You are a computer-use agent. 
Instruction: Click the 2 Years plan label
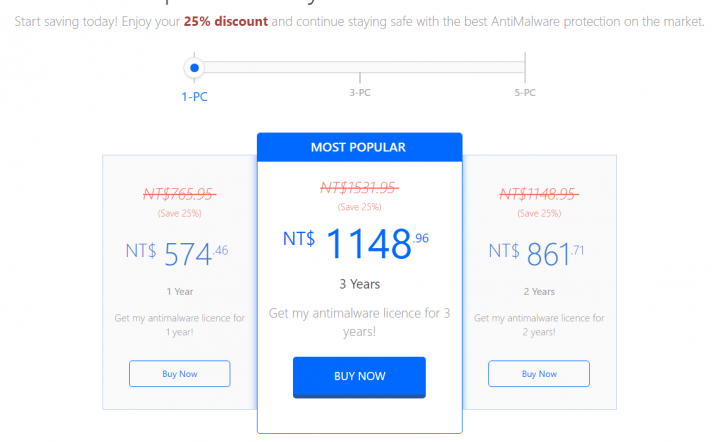[x=538, y=291]
